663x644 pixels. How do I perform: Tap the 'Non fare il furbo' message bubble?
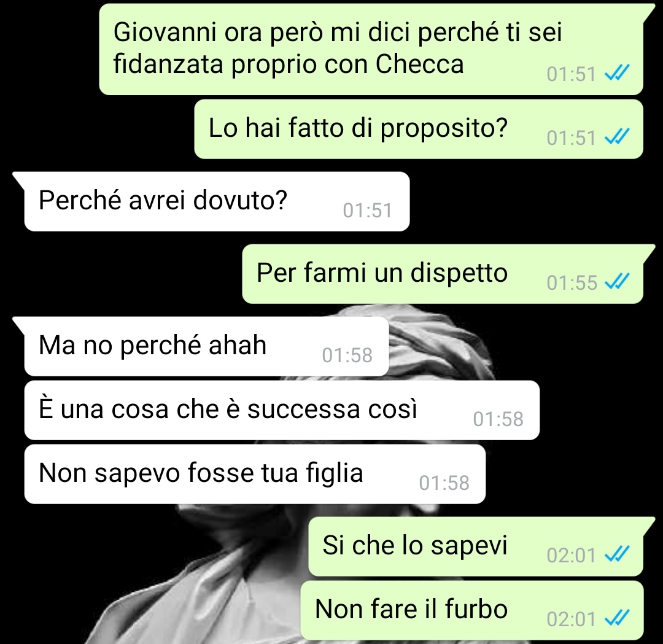pyautogui.click(x=472, y=610)
